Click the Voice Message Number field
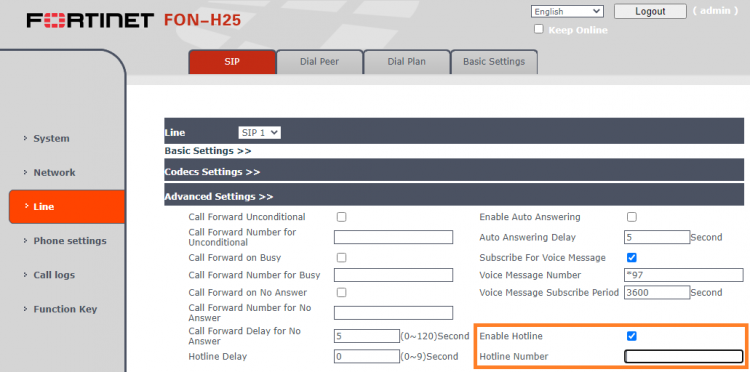The width and height of the screenshot is (750, 372). click(684, 275)
